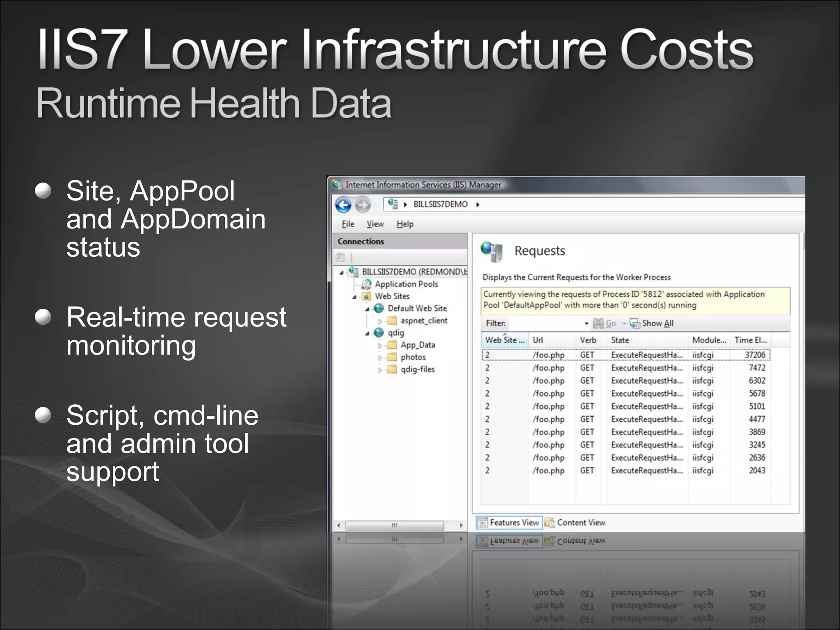
Task: Click the Show All icon
Action: tap(635, 324)
